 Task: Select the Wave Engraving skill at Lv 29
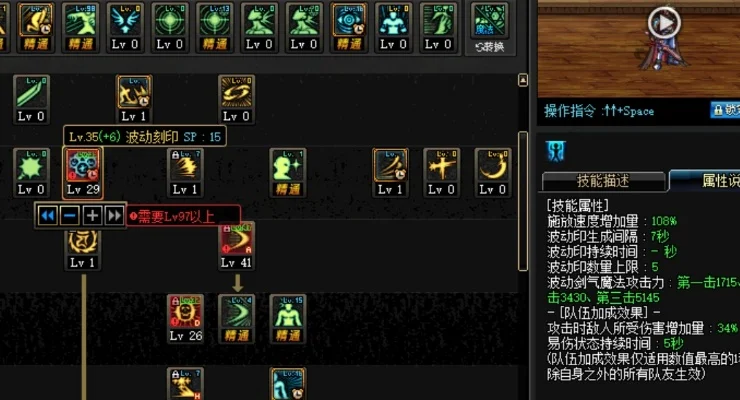83,172
